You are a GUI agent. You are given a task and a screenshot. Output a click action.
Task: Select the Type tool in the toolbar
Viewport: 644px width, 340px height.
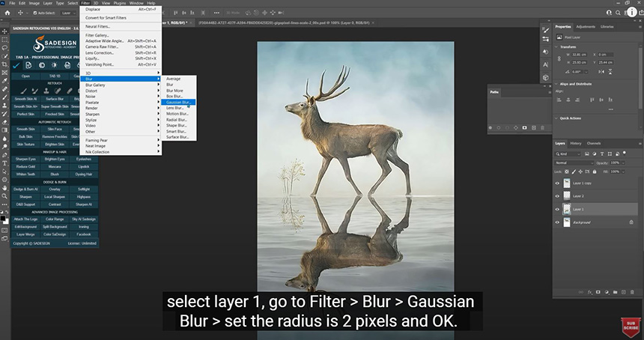click(x=4, y=163)
